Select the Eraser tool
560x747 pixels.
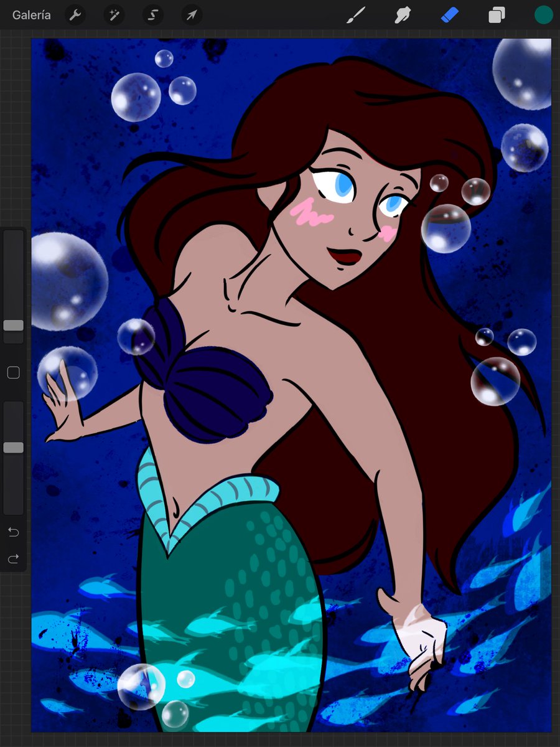pos(450,15)
